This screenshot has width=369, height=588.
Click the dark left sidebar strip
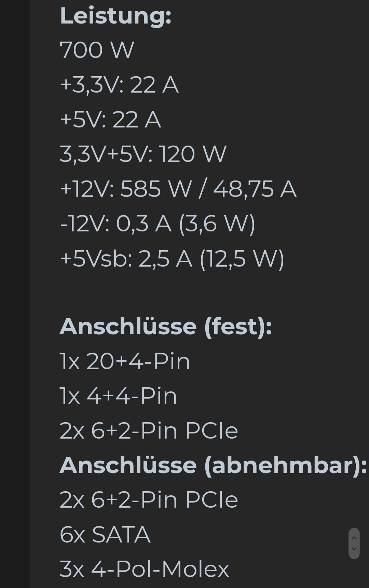click(x=15, y=294)
